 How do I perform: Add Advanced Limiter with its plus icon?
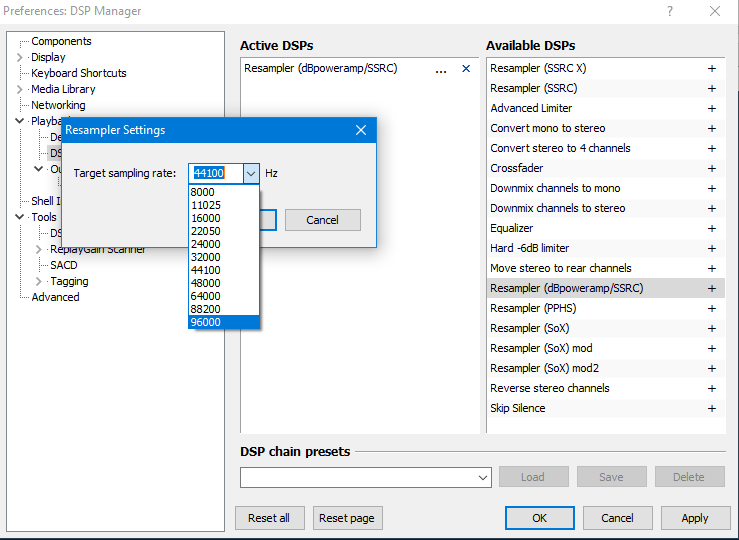(712, 108)
